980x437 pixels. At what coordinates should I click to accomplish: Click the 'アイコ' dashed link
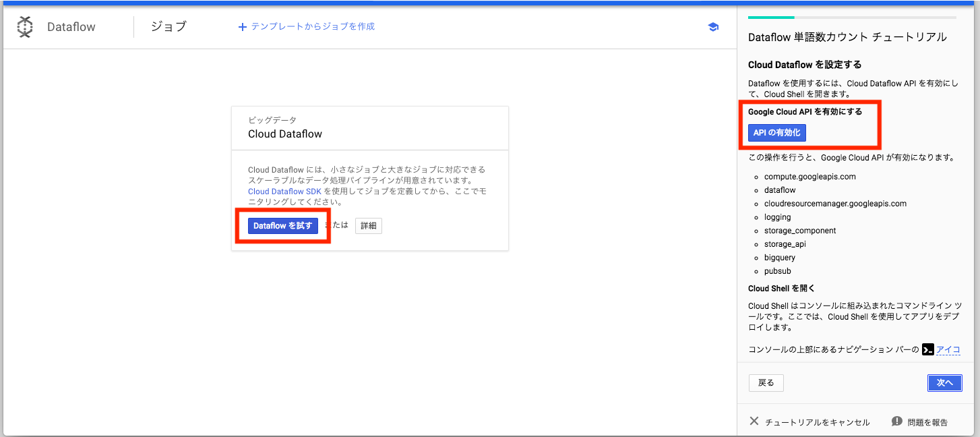point(948,349)
